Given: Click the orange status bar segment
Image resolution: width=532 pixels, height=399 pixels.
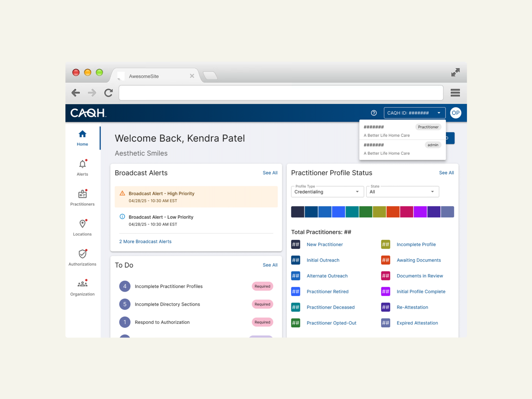Looking at the screenshot, I should pos(393,212).
